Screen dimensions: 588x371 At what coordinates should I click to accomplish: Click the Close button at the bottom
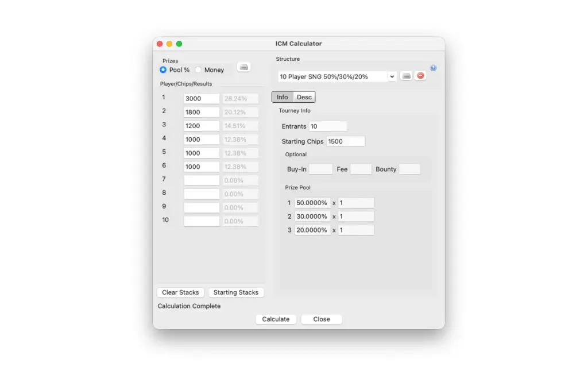click(322, 319)
